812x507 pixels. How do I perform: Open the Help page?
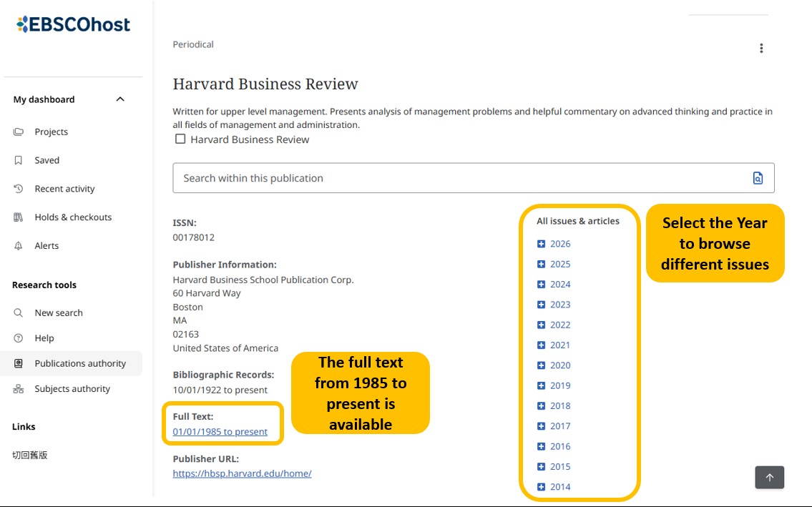pyautogui.click(x=44, y=338)
